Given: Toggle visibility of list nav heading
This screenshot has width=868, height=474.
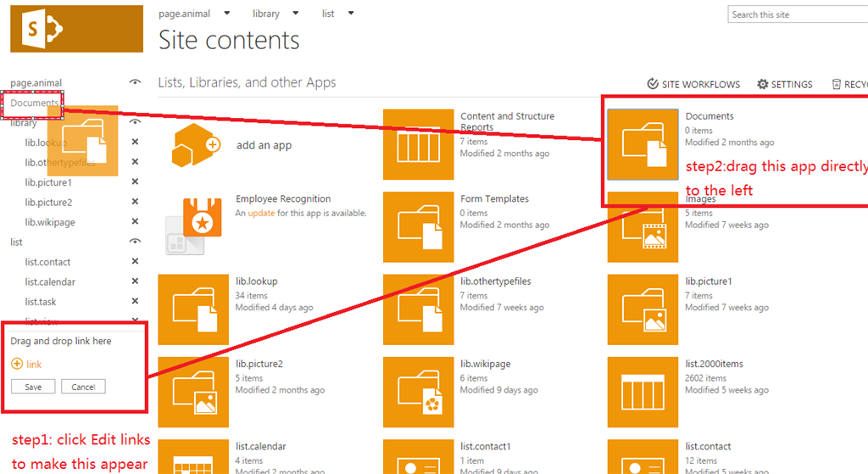Looking at the screenshot, I should (x=135, y=242).
